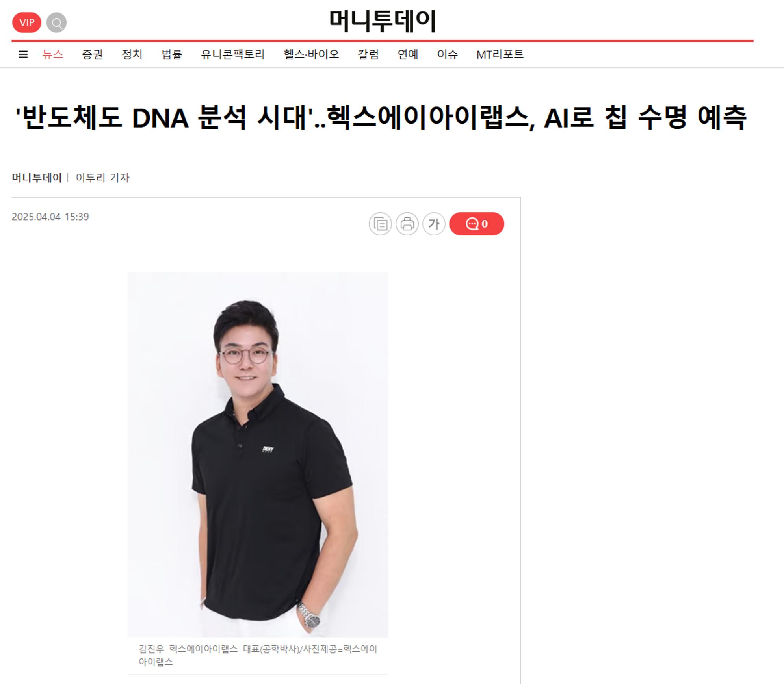This screenshot has height=684, width=784.
Task: Click the search magnifier icon
Action: coord(56,22)
